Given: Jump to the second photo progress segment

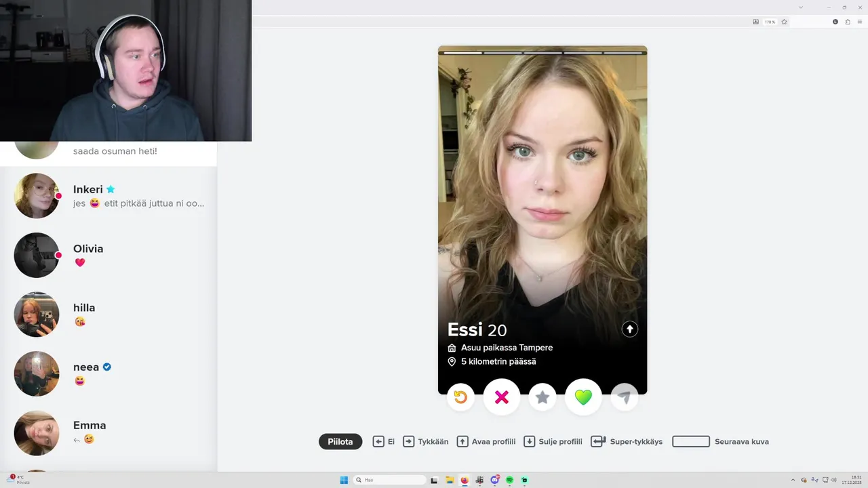Looking at the screenshot, I should point(502,52).
